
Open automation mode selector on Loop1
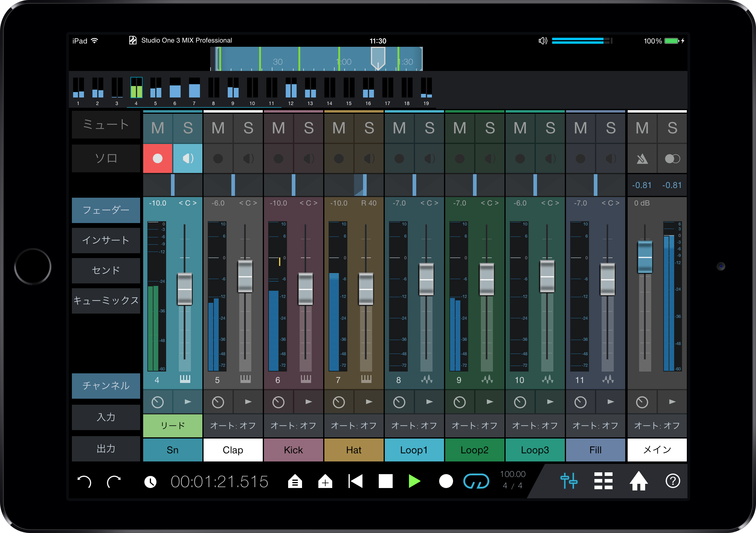(x=414, y=426)
